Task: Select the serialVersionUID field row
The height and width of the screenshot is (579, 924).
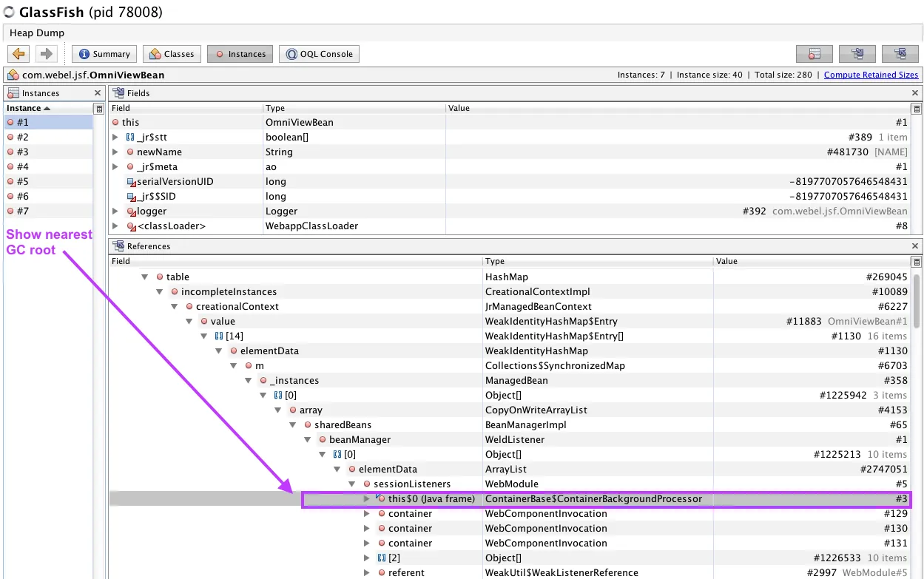Action: (510, 181)
